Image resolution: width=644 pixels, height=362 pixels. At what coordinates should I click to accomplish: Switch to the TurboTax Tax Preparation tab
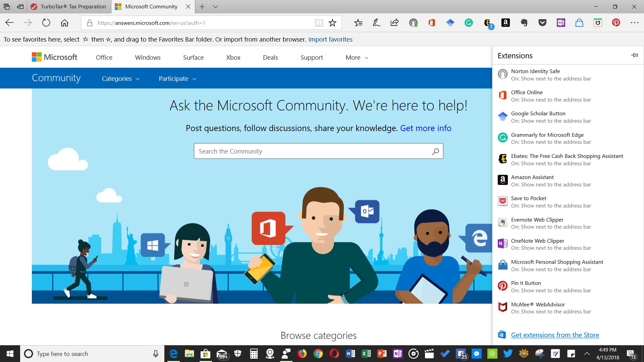(69, 7)
